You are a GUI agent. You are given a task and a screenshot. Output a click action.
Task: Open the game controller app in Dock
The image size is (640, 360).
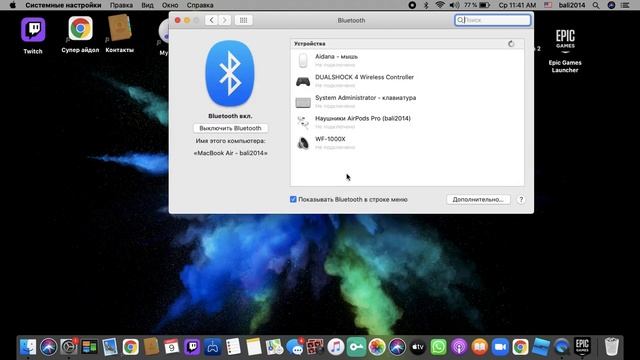click(x=212, y=347)
